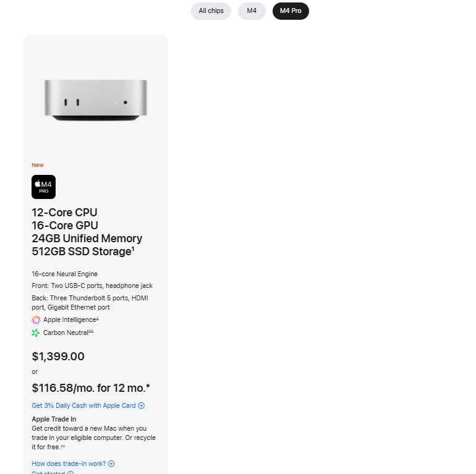This screenshot has height=474, width=476.
Task: Open the Apple Intelligence footnote marker
Action: (98, 318)
